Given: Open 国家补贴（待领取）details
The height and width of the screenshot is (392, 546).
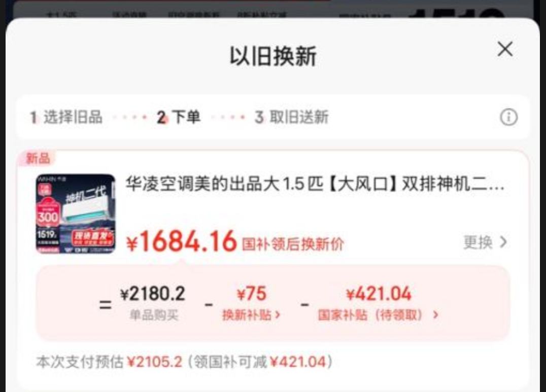Looking at the screenshot, I should (378, 315).
